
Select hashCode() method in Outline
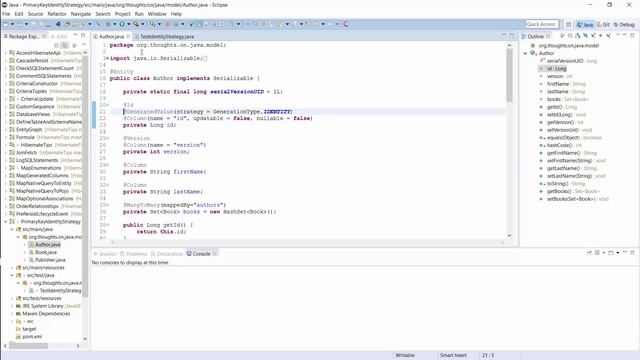pyautogui.click(x=560, y=145)
